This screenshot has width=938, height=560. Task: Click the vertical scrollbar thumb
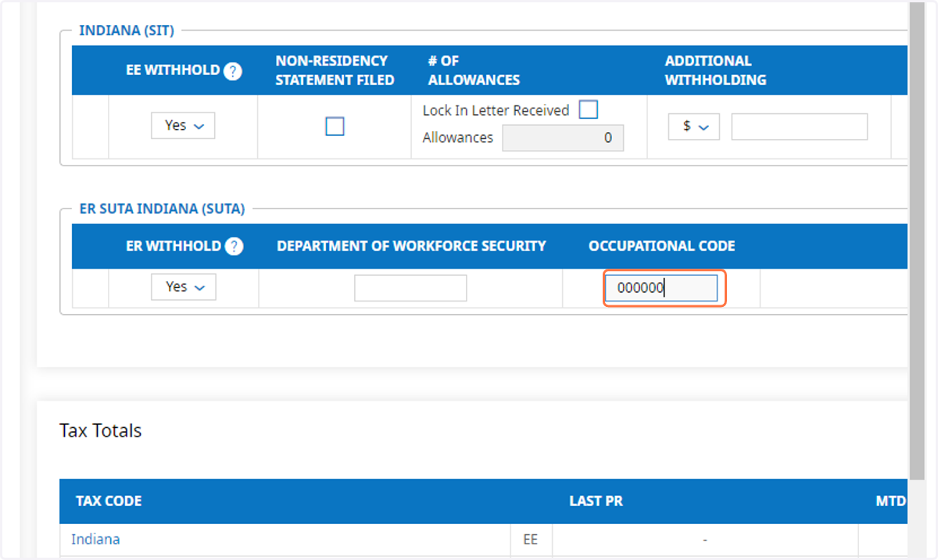(917, 241)
